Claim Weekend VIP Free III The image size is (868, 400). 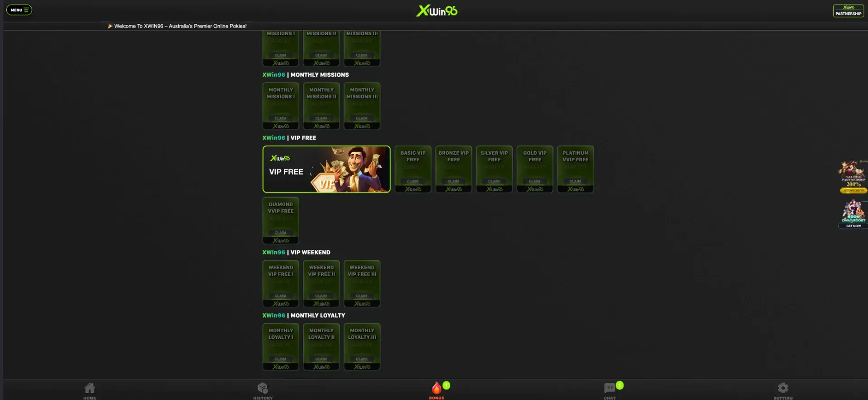362,296
